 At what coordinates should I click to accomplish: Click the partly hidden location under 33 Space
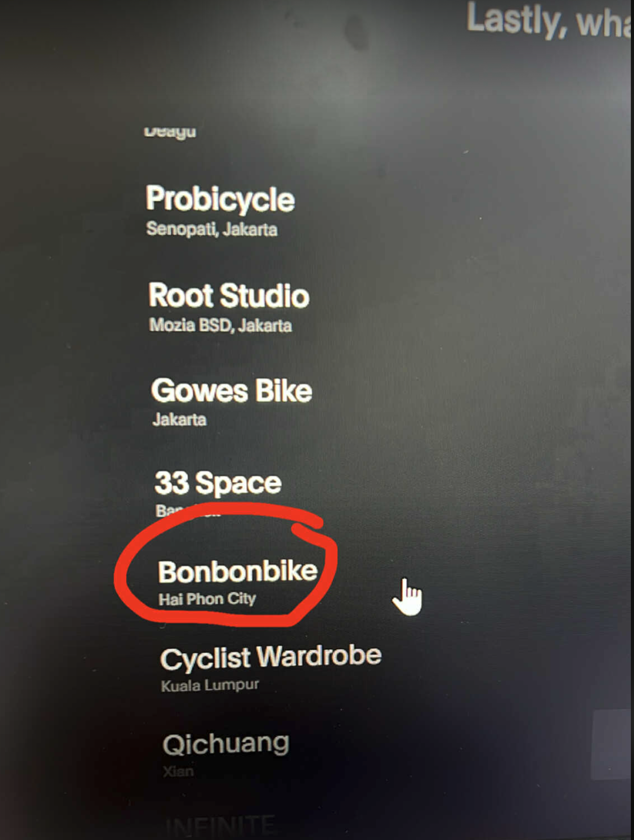tap(187, 510)
